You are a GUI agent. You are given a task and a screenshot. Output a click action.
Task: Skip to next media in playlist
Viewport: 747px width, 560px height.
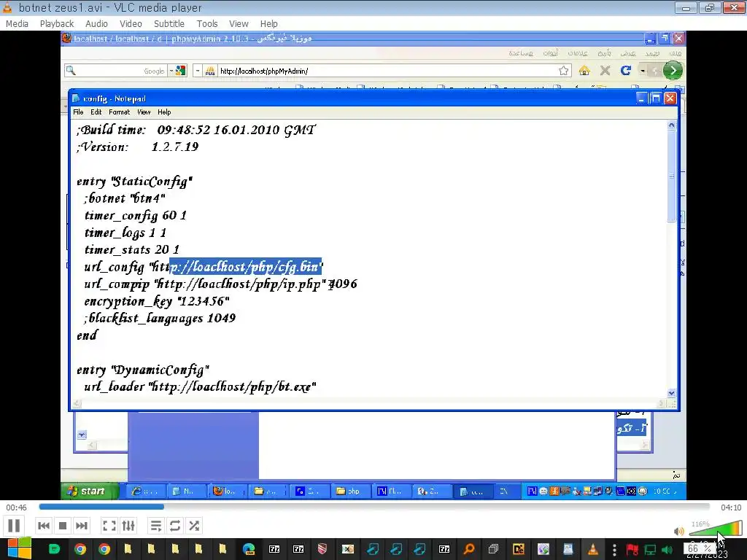(x=82, y=526)
